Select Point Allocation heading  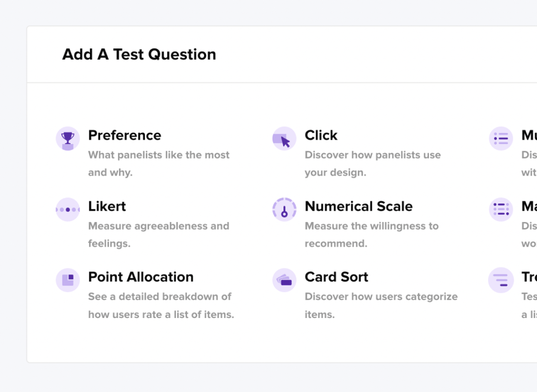(x=141, y=277)
